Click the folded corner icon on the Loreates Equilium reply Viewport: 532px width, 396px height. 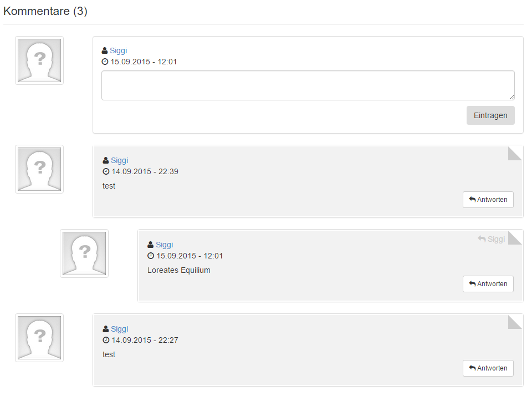click(x=515, y=238)
